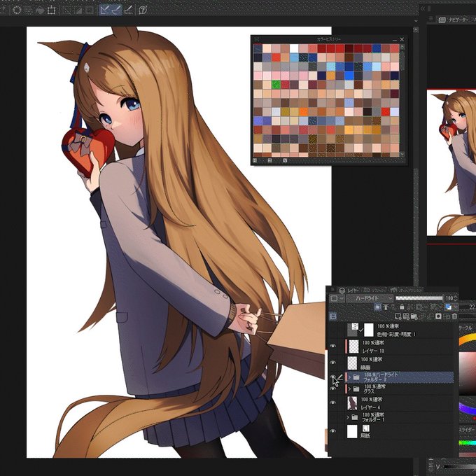
Task: Toggle the snap to special ruler toolbar icon
Action: (116, 10)
